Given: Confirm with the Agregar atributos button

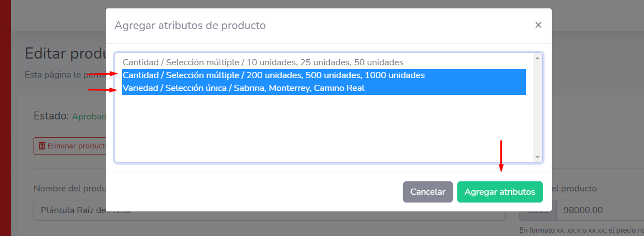Looking at the screenshot, I should click(500, 192).
